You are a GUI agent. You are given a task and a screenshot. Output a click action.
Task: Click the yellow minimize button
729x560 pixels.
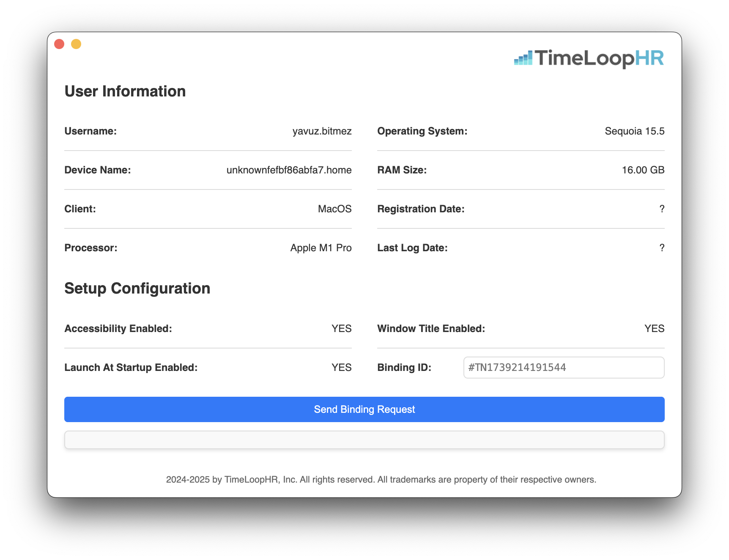tap(76, 44)
